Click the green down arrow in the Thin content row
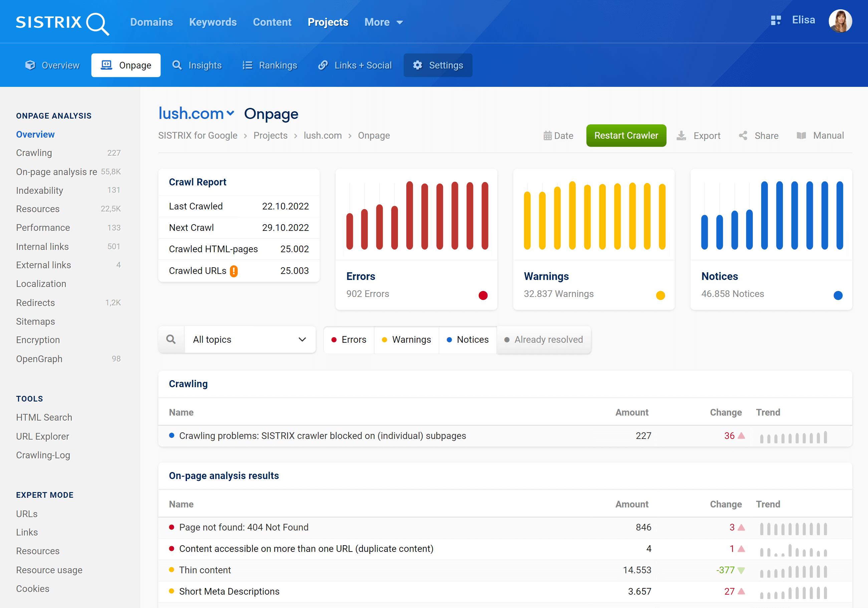Screen dimensions: 868x608 coord(741,570)
